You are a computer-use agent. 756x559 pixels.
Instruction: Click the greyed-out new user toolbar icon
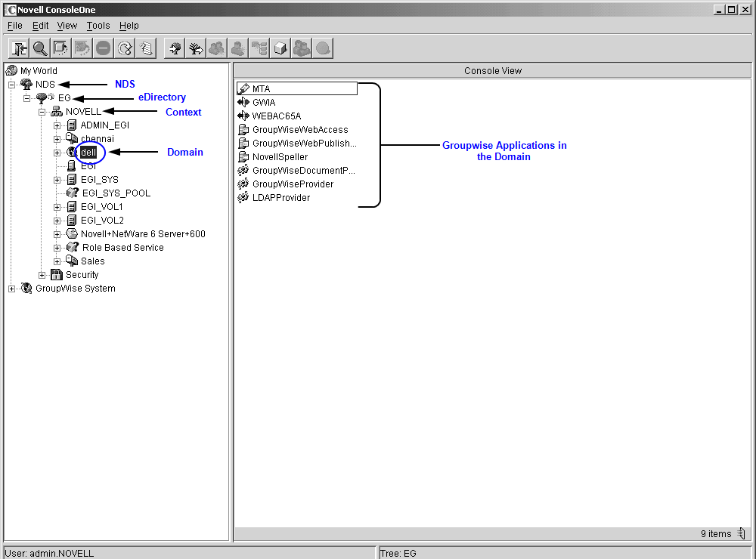point(238,48)
